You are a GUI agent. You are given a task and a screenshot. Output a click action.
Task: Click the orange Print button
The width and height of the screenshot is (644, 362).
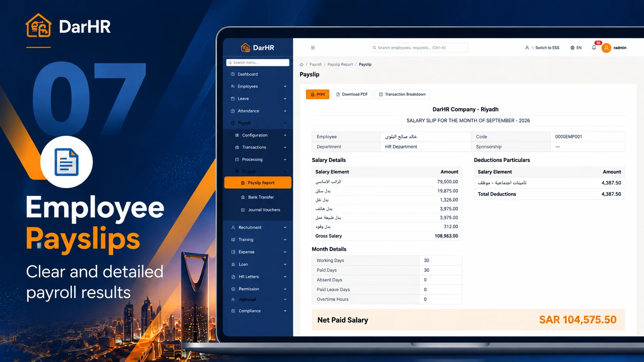pos(318,94)
